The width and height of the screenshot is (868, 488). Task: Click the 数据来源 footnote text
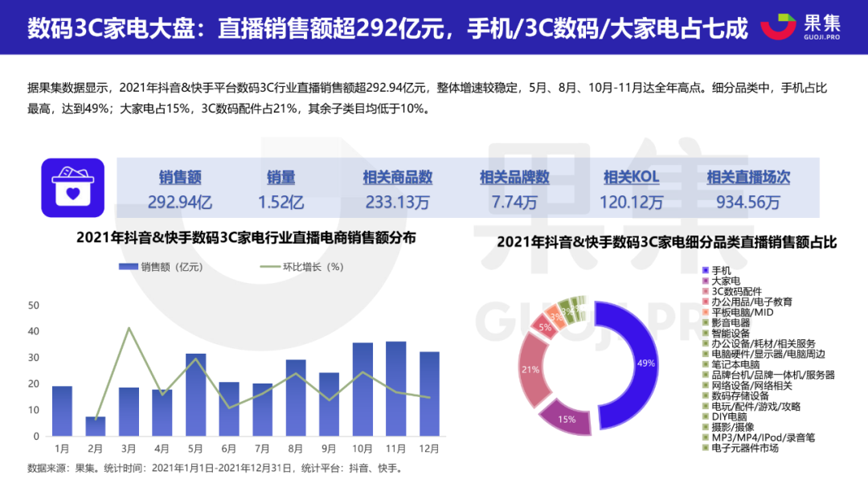pyautogui.click(x=215, y=469)
